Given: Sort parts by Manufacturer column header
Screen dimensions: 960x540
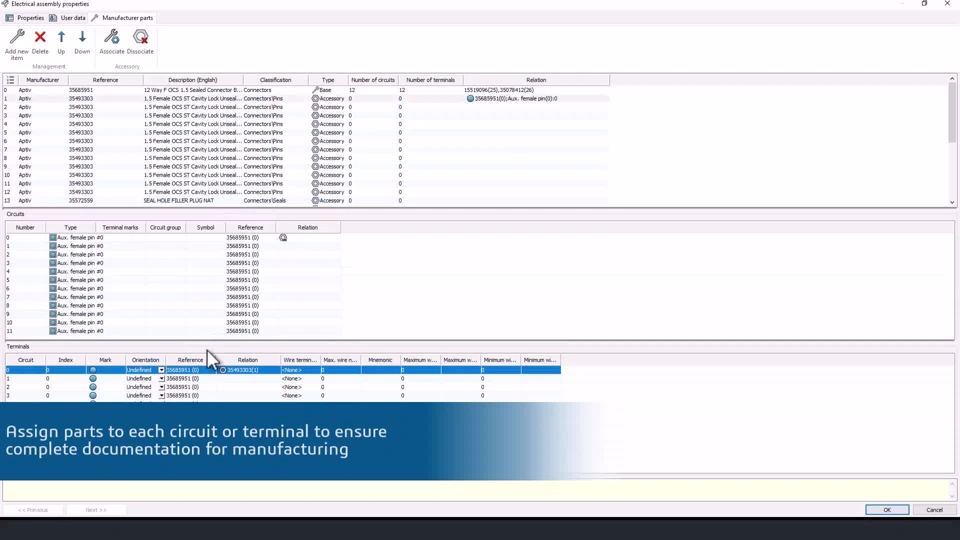Looking at the screenshot, I should [43, 80].
